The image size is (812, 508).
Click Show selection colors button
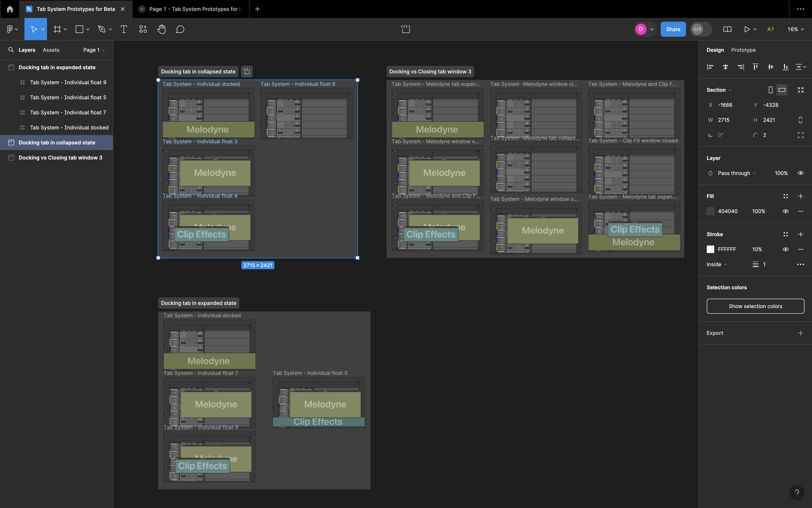tap(755, 306)
